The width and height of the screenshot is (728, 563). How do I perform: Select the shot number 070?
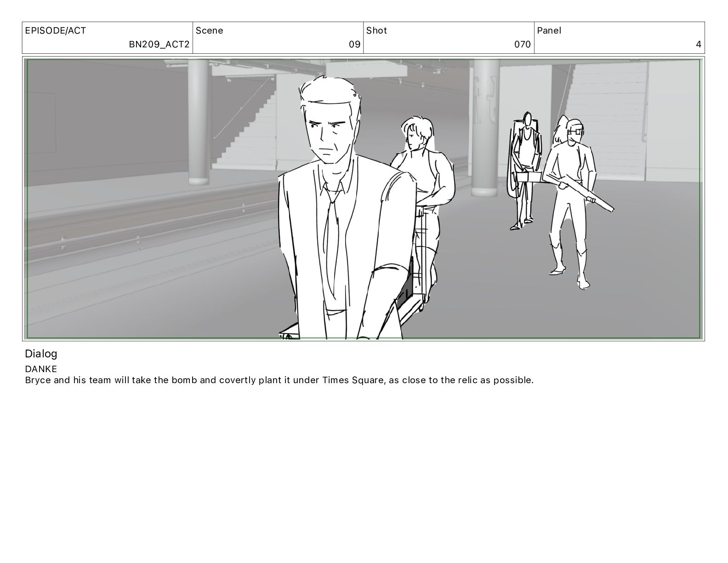pyautogui.click(x=522, y=45)
